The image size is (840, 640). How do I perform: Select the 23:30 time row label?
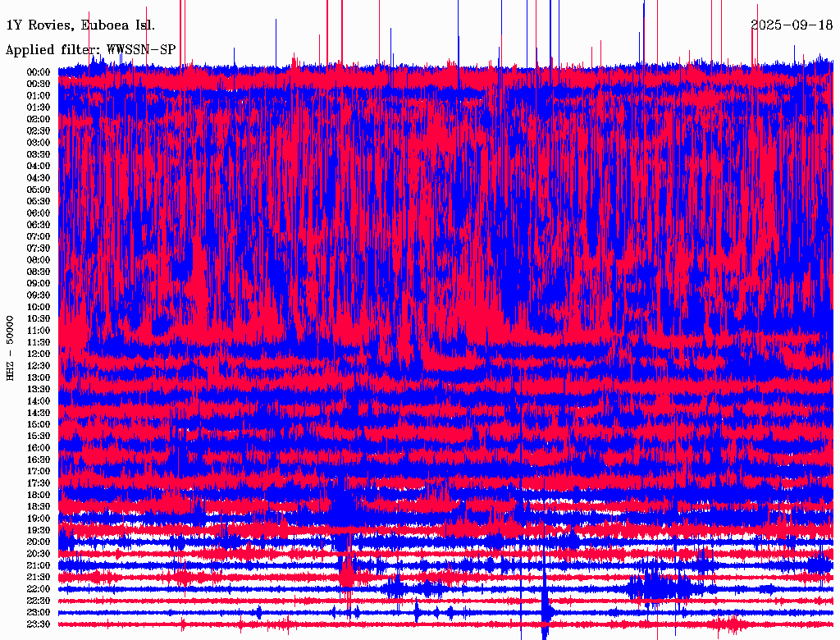click(39, 624)
